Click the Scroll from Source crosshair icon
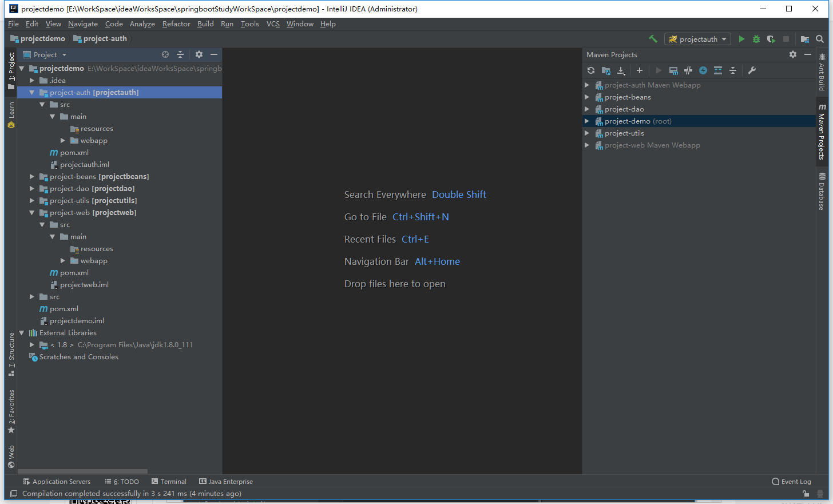 click(x=165, y=54)
